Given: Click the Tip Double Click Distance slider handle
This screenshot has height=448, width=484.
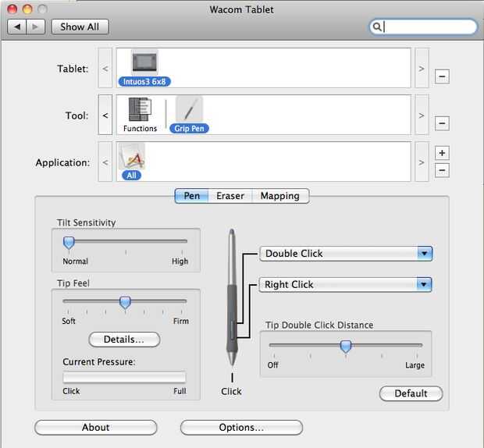Looking at the screenshot, I should tap(346, 347).
